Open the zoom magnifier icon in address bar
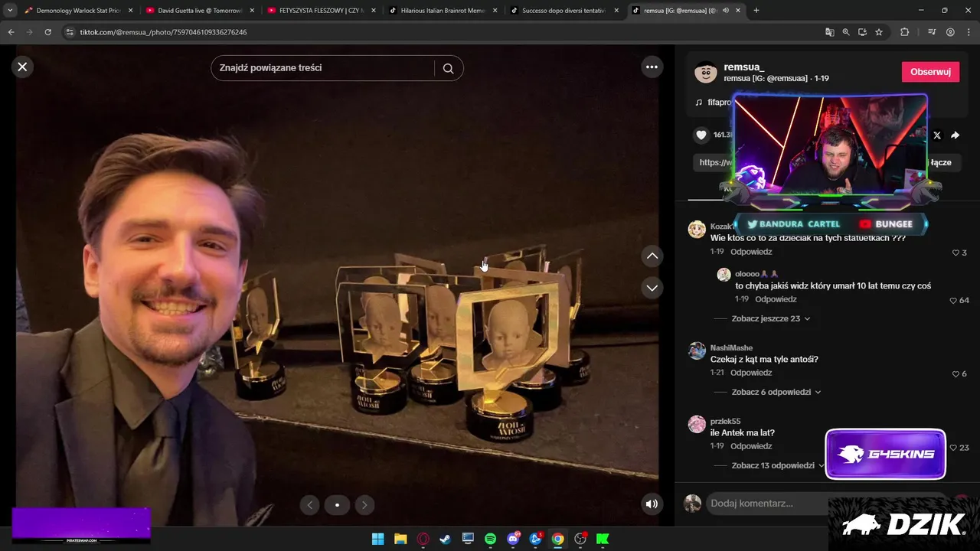The width and height of the screenshot is (980, 551). [x=846, y=32]
